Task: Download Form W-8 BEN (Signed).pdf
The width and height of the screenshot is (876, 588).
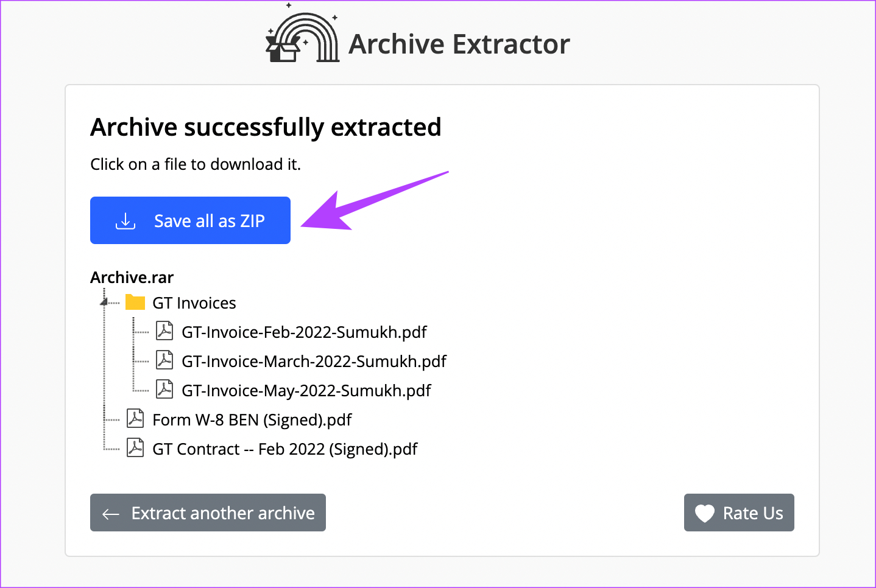Action: pyautogui.click(x=252, y=420)
